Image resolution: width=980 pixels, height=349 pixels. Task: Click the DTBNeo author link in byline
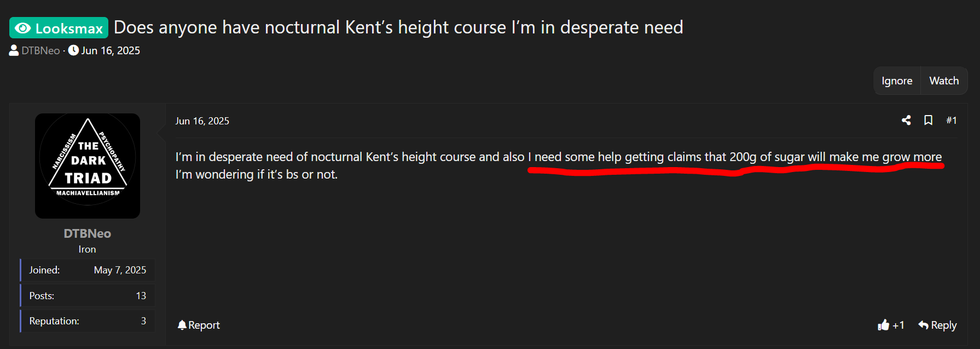pyautogui.click(x=40, y=50)
